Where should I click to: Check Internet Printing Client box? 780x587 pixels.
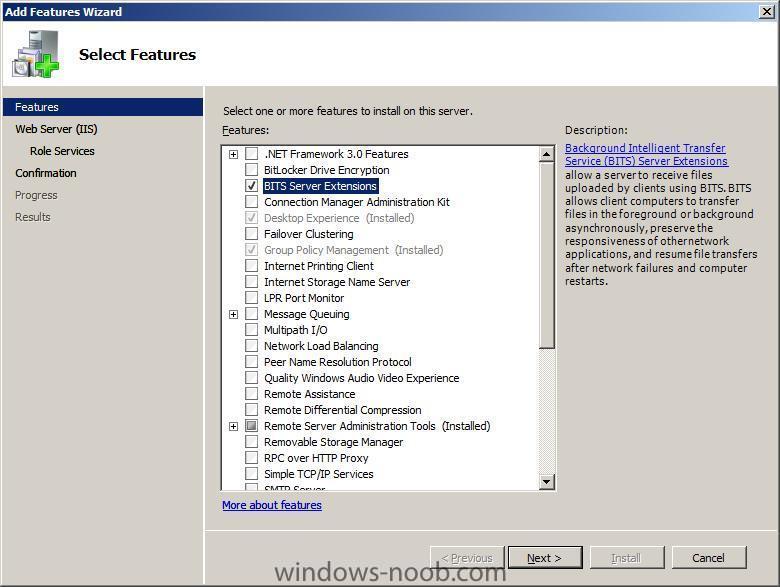(252, 266)
